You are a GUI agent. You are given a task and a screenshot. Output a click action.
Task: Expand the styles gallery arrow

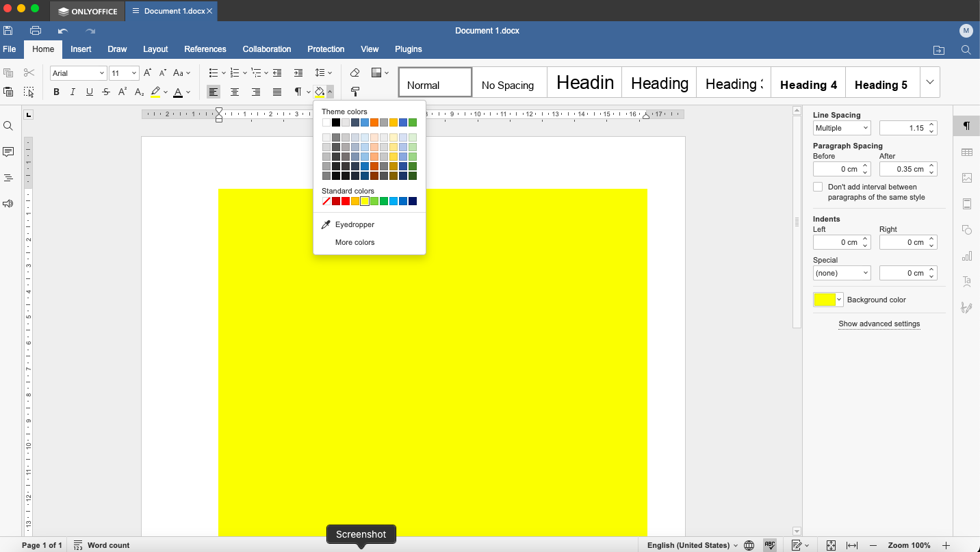(930, 82)
